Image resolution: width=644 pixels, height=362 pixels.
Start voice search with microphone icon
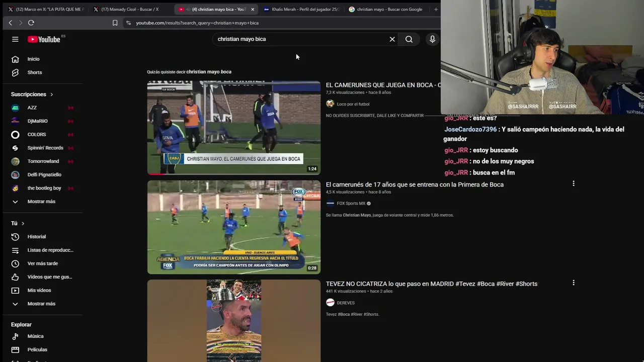tap(432, 39)
